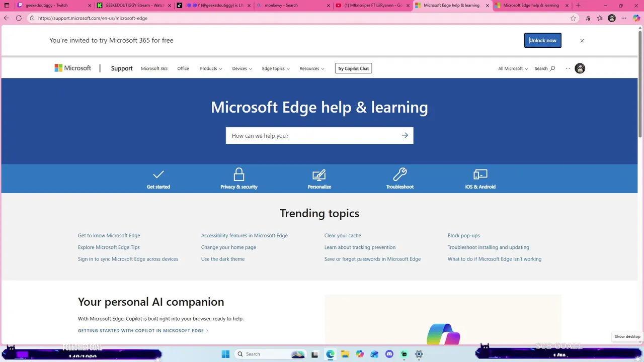Expand the All Microsoft dropdown

point(513,68)
